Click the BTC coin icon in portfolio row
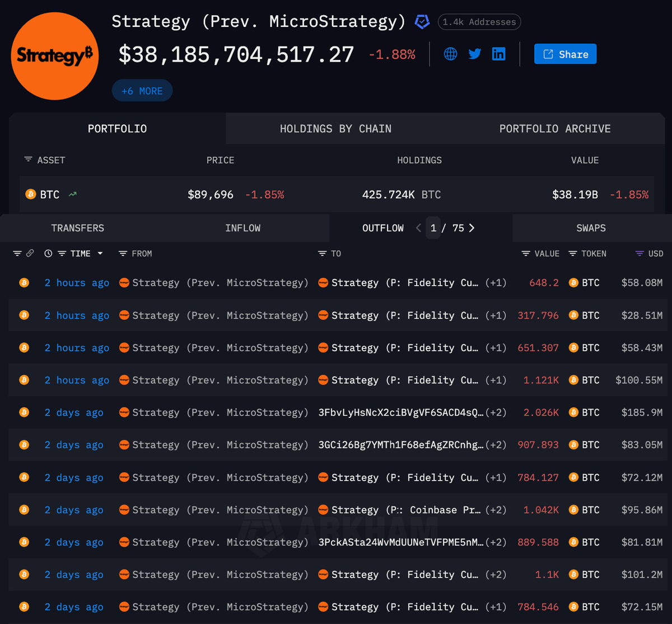The width and height of the screenshot is (672, 624). point(31,194)
